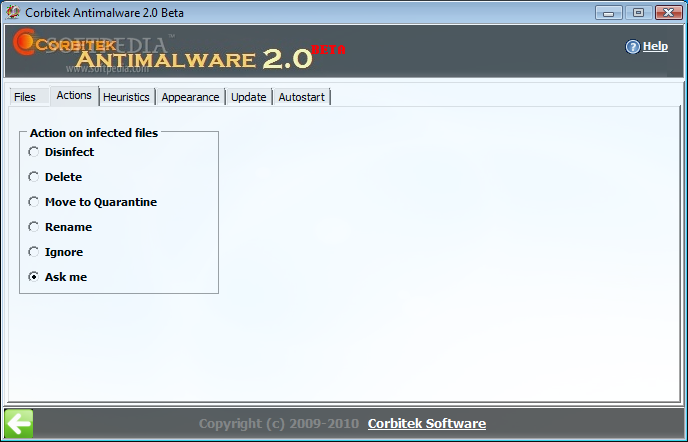Switch to the Files tab

29,97
